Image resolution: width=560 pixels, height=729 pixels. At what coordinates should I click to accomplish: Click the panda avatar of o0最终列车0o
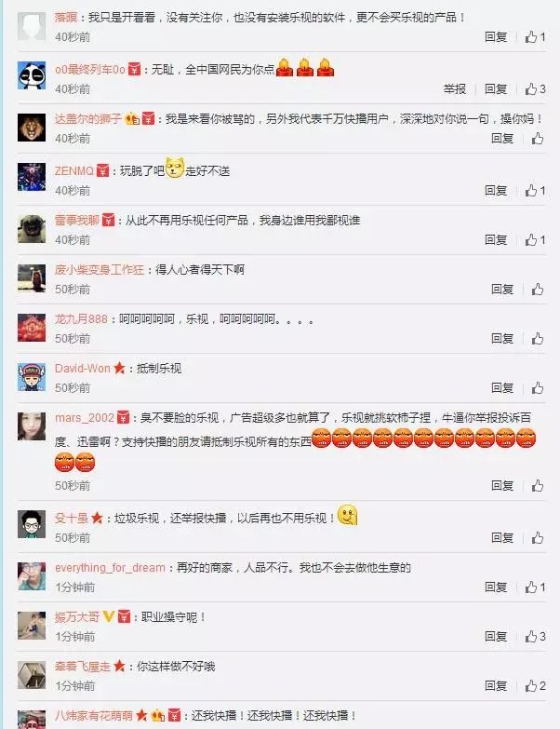click(x=32, y=75)
